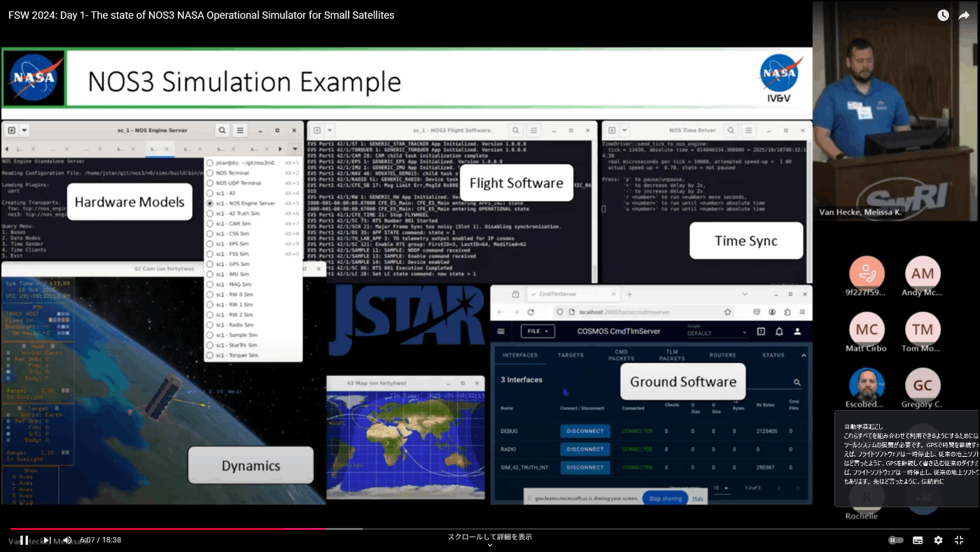
Task: Open a new browser tab with plus
Action: pos(629,295)
